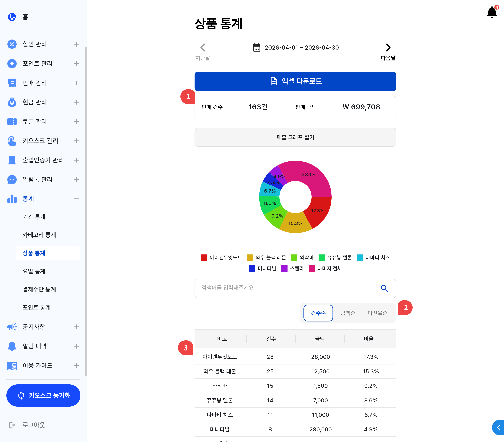
Task: Open 카테고리 통계 submenu item
Action: tap(39, 235)
